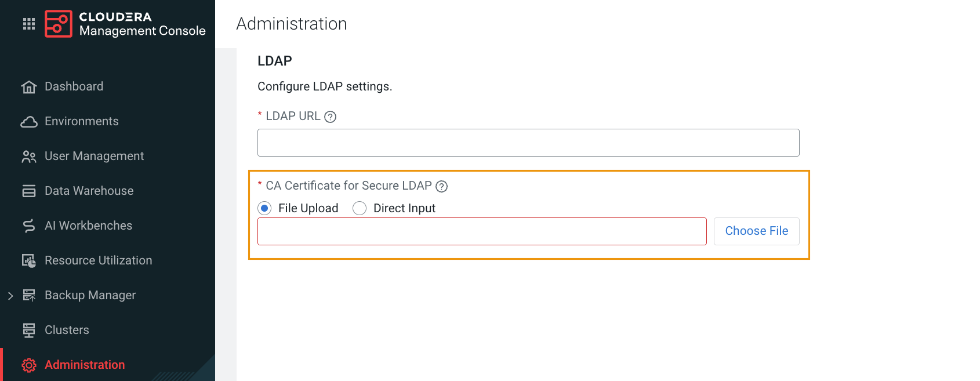Viewport: 980px width, 381px height.
Task: Click the Cloudera logo icon
Action: coord(58,24)
